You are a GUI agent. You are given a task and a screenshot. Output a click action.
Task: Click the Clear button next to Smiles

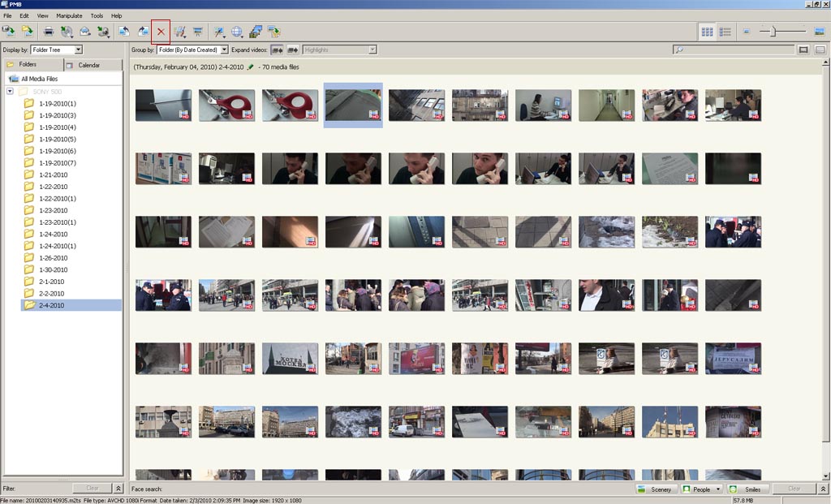(x=794, y=489)
